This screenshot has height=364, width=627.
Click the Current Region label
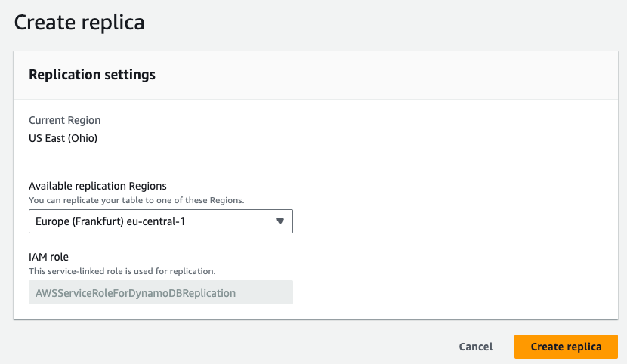coord(64,120)
